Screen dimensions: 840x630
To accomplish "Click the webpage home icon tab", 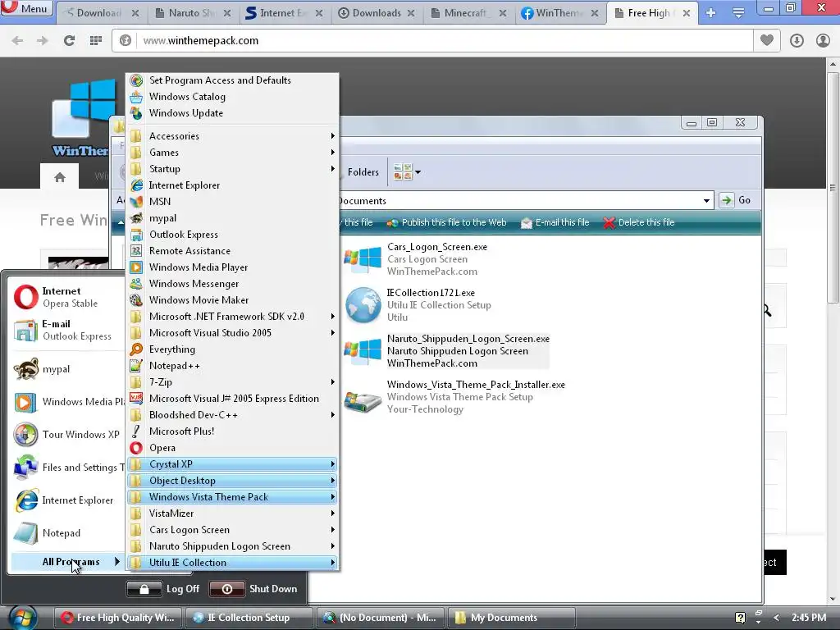I will coord(59,176).
